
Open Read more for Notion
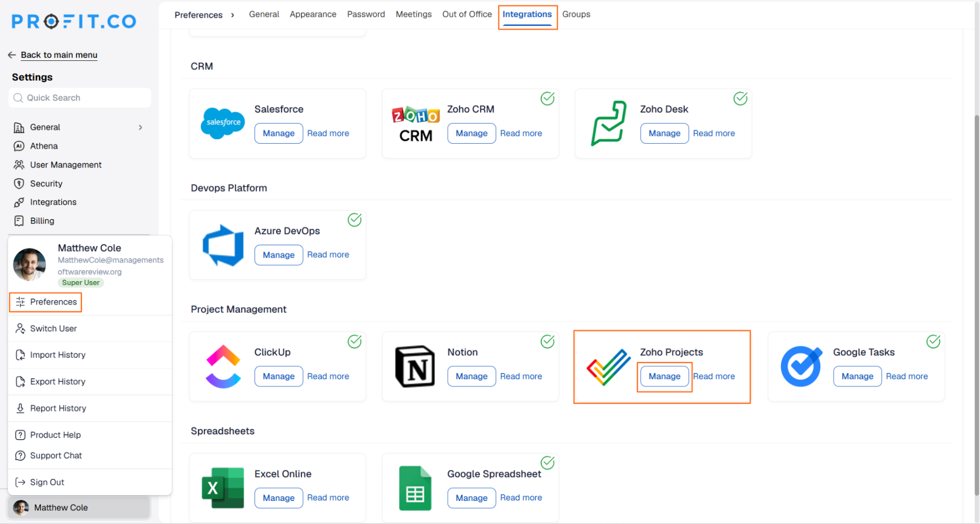click(521, 376)
